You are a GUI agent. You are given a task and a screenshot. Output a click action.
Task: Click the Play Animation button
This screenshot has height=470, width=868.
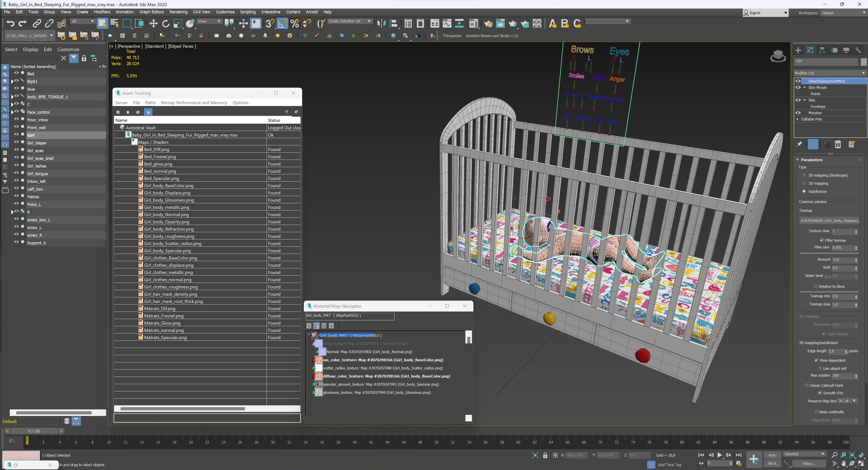coord(720,455)
